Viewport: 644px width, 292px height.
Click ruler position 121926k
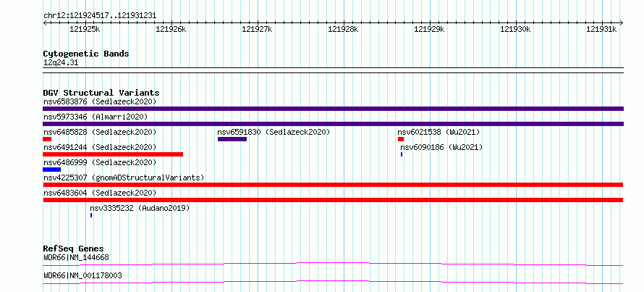(x=171, y=29)
